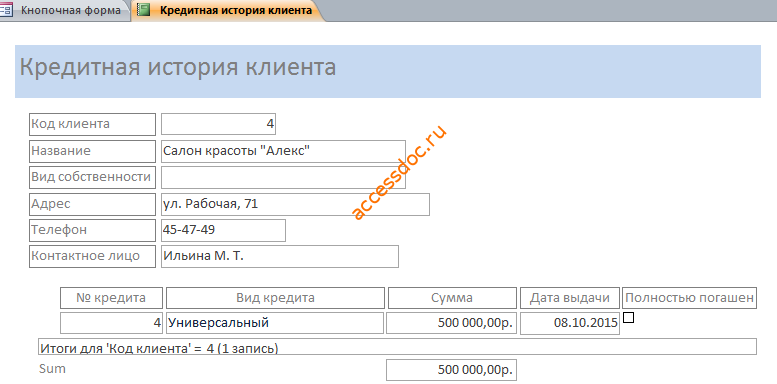Click the Дата выдачи column header
The image size is (777, 384).
(570, 298)
